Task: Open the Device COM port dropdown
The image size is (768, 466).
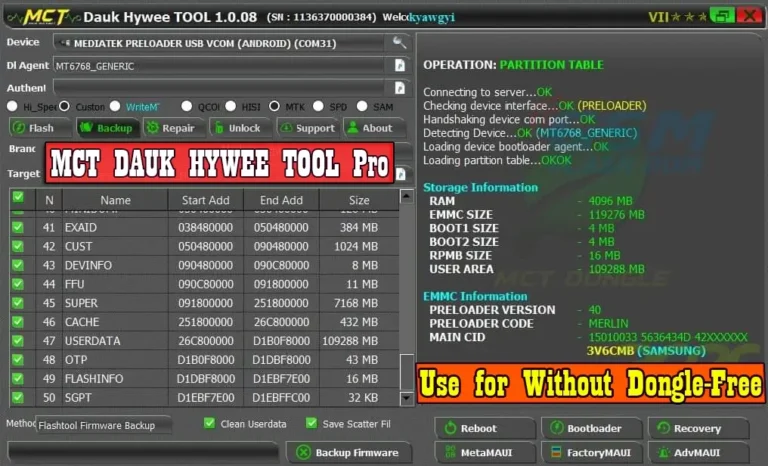Action: point(222,42)
